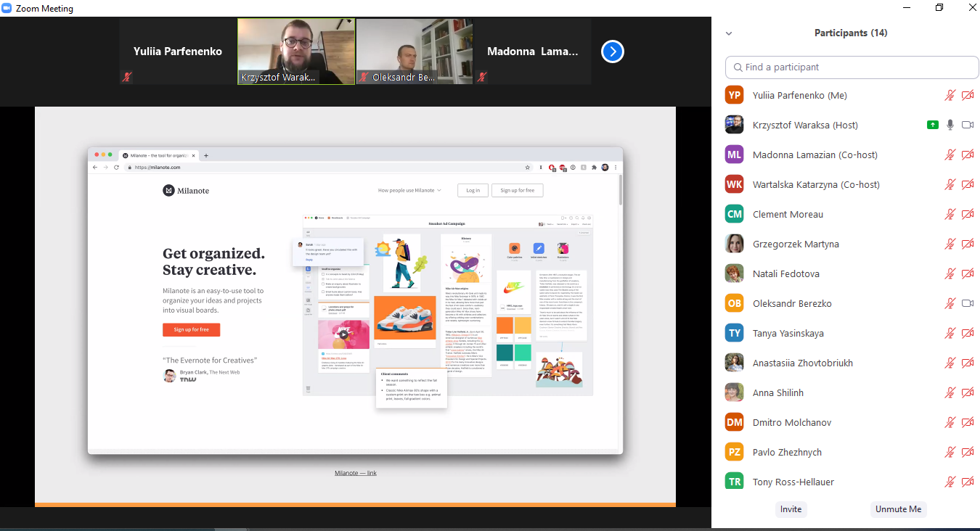This screenshot has height=531, width=980.
Task: Select Oleksandr Berezko video thumbnail
Action: (x=415, y=52)
